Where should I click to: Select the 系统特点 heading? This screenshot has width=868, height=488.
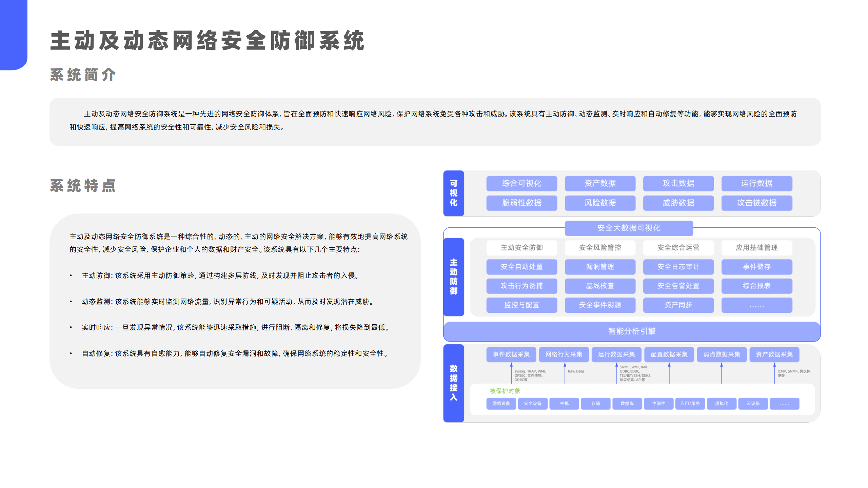click(83, 185)
